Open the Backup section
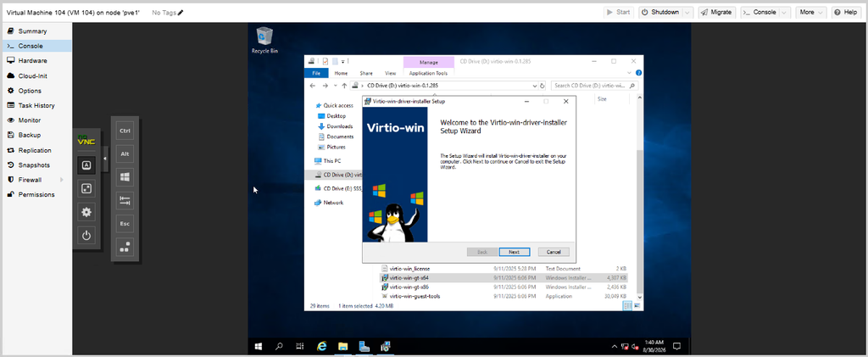This screenshot has height=357, width=868. point(36,135)
